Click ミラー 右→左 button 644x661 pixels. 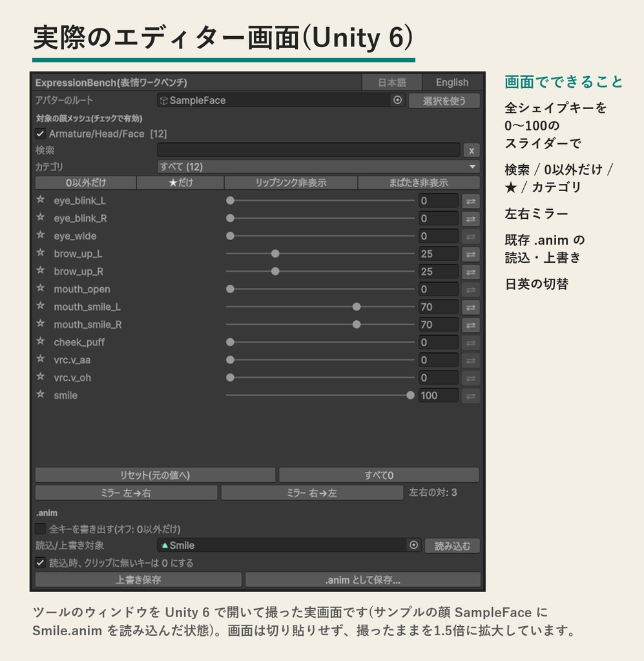pyautogui.click(x=312, y=493)
